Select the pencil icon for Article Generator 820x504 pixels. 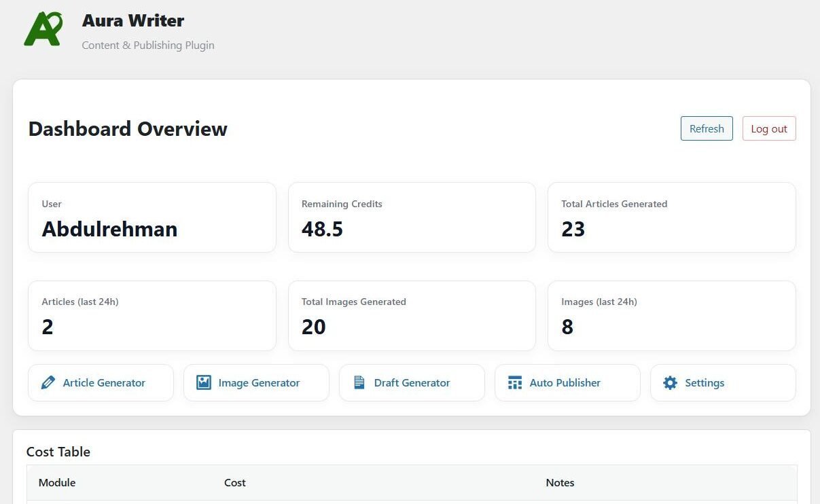[x=48, y=382]
